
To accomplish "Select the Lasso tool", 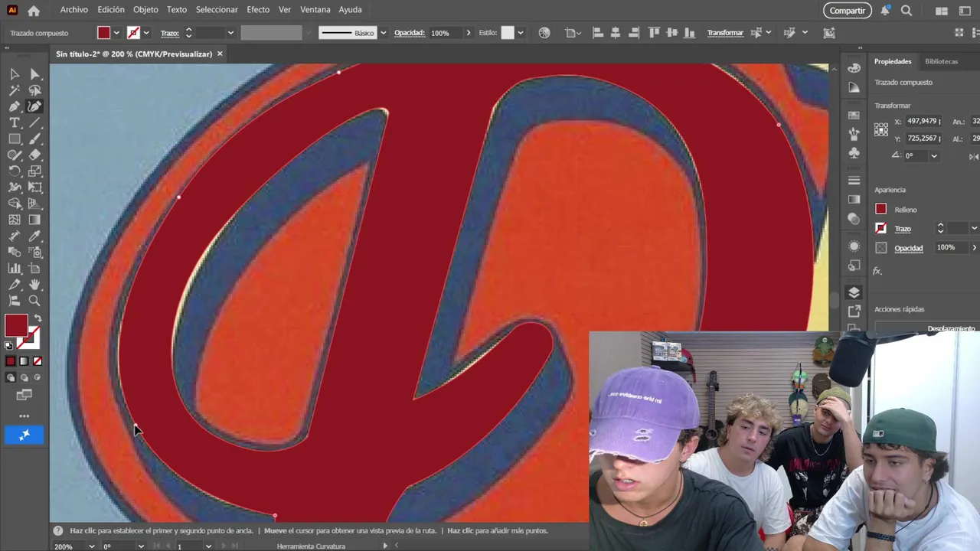I will click(34, 90).
